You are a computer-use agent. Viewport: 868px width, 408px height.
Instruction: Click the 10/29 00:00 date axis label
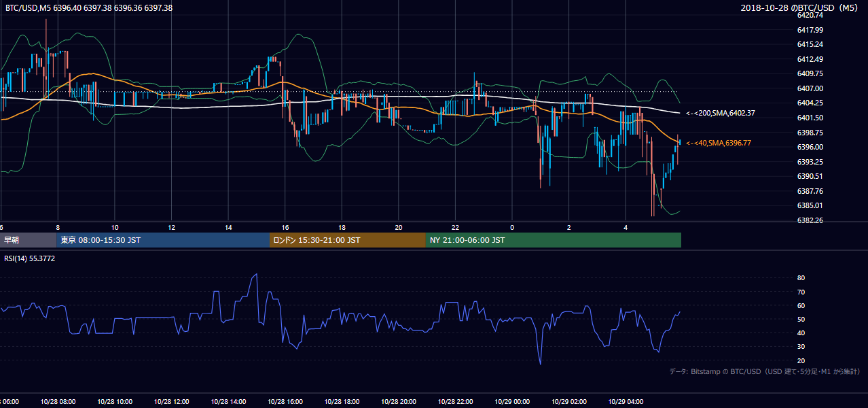coord(513,402)
